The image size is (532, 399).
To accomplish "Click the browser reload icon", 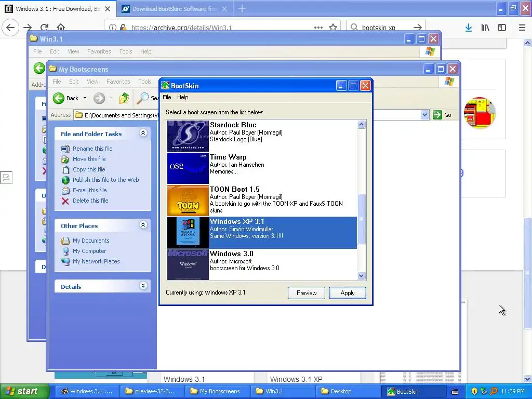I will (x=45, y=27).
